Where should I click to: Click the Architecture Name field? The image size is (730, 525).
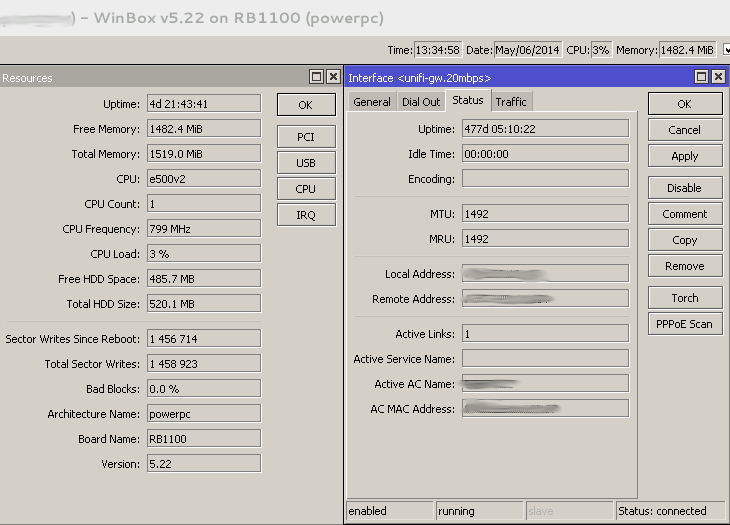coord(204,414)
